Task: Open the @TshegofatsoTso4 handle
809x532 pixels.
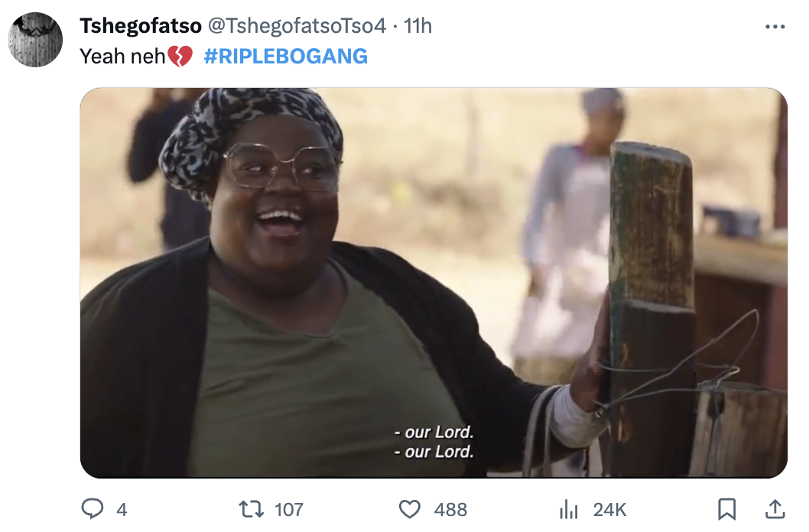Action: pyautogui.click(x=297, y=26)
